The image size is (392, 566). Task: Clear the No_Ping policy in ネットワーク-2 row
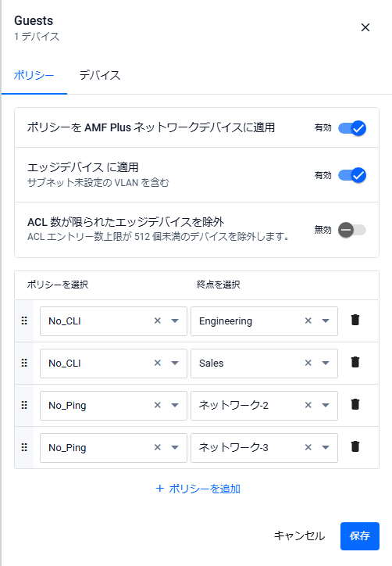pos(158,405)
